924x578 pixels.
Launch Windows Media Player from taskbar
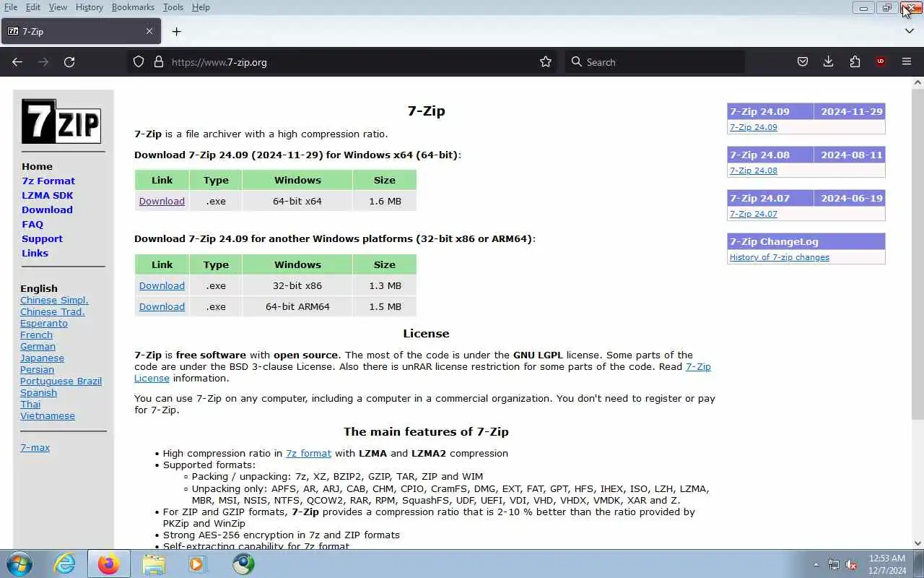click(198, 564)
